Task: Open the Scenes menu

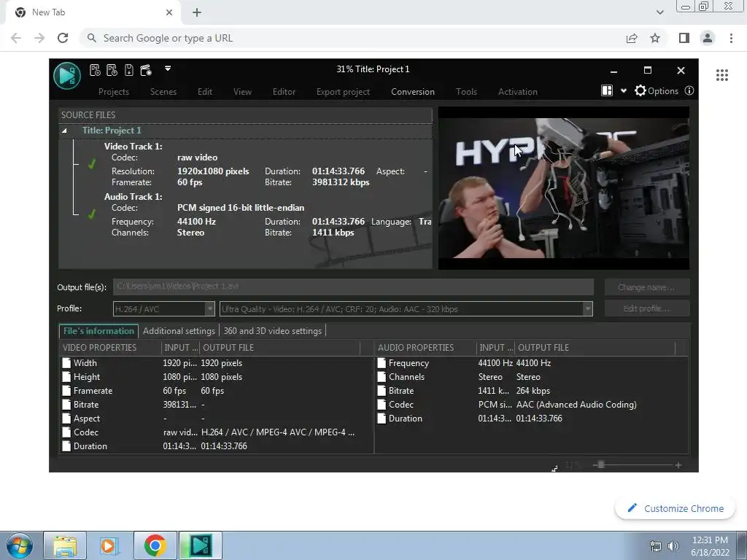Action: (163, 91)
